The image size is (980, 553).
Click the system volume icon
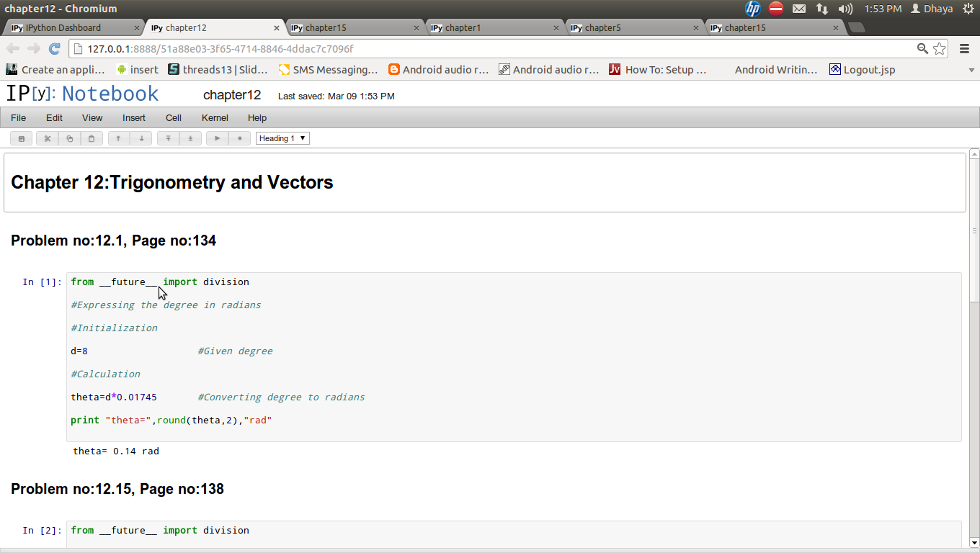tap(845, 9)
